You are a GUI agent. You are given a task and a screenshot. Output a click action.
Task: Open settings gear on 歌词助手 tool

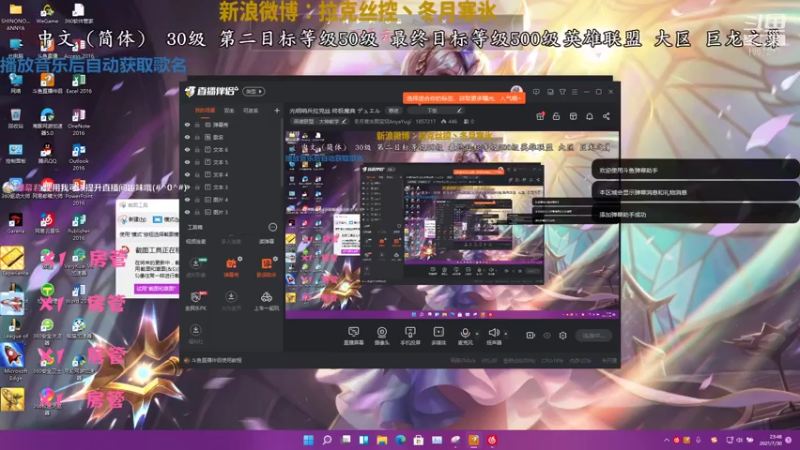pos(276,259)
